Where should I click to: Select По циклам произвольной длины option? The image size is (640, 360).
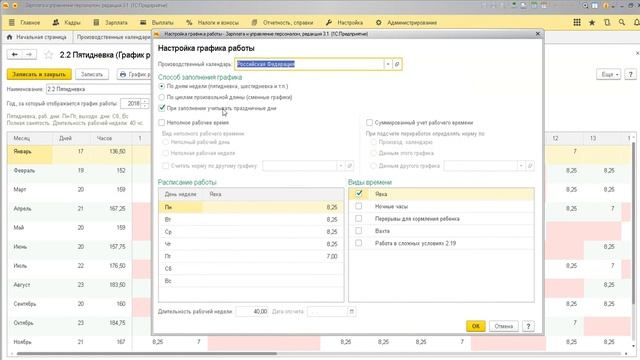tap(162, 97)
